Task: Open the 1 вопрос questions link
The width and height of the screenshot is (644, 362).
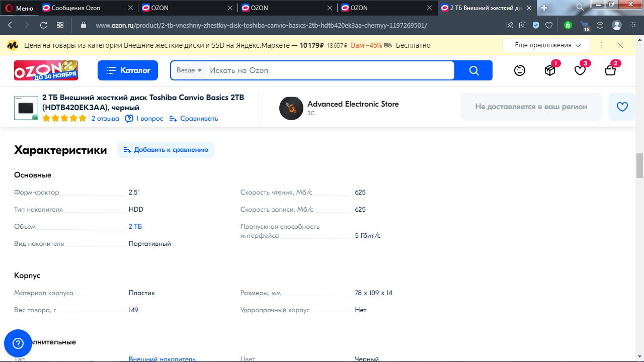Action: (144, 119)
